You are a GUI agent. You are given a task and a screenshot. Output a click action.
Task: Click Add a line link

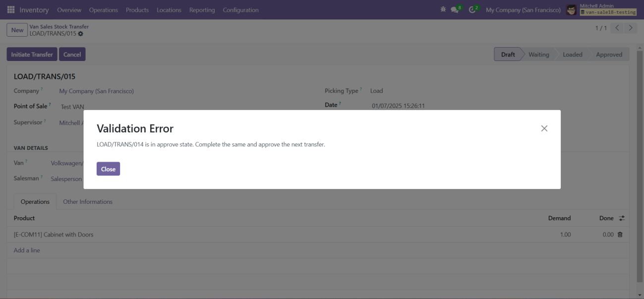[27, 250]
